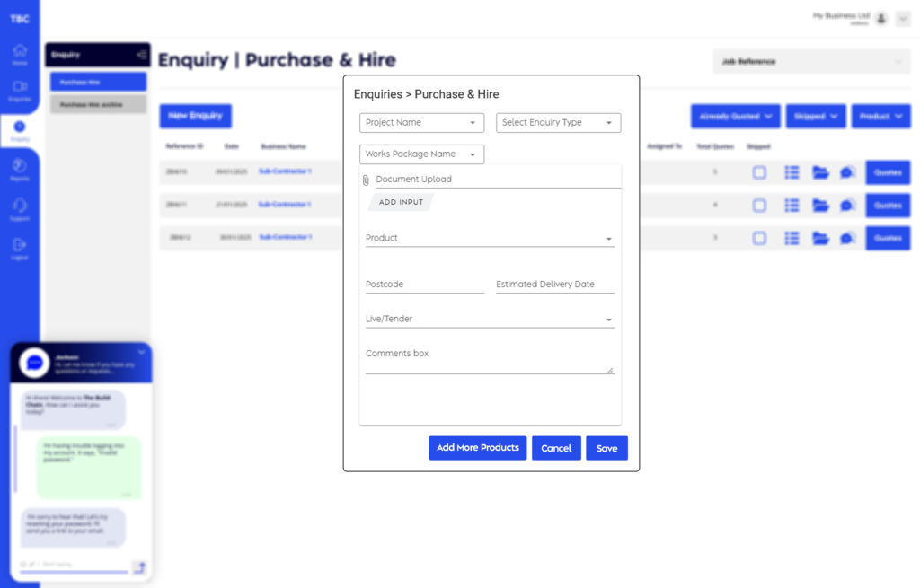Screen dimensions: 920x588
Task: Click the Home icon in the left sidebar
Action: pyautogui.click(x=20, y=53)
